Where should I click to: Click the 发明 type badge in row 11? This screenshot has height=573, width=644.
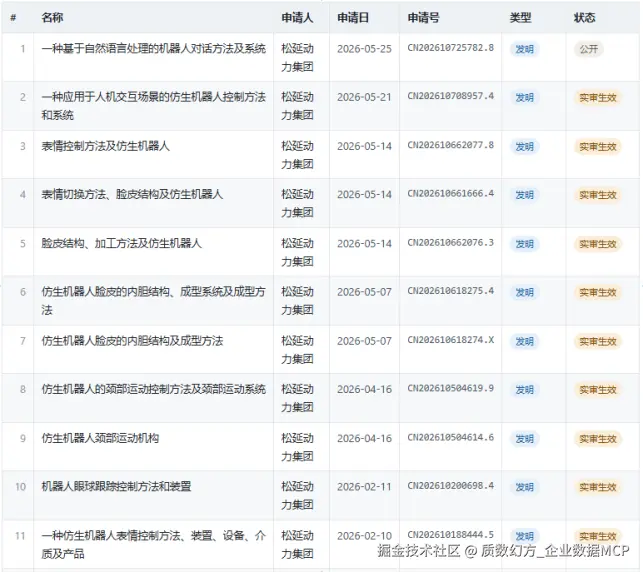524,536
